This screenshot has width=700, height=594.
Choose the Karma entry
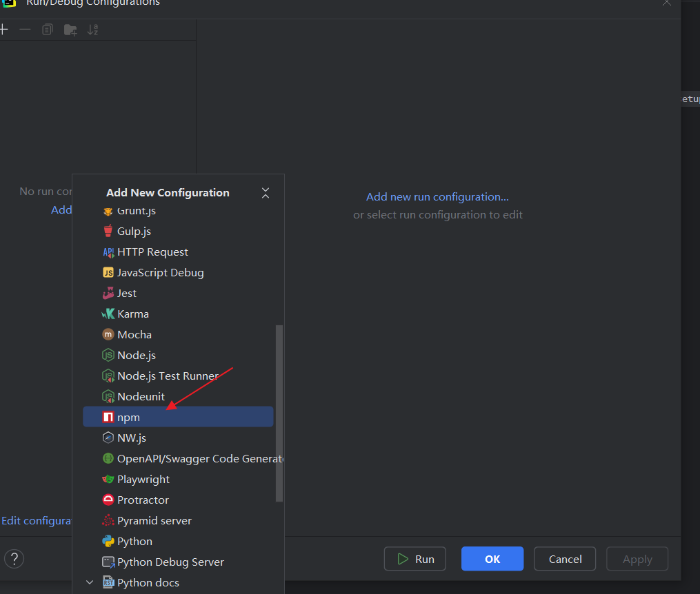point(178,314)
